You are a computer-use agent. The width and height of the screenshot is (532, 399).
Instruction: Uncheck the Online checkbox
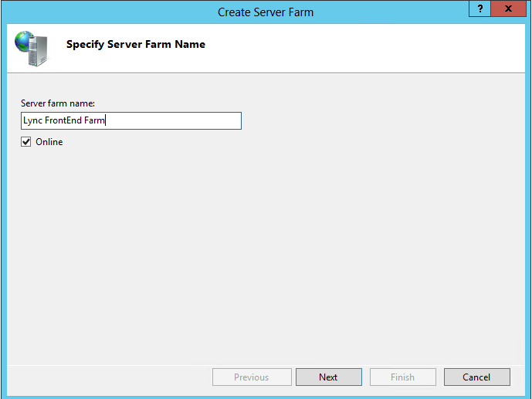coord(26,142)
